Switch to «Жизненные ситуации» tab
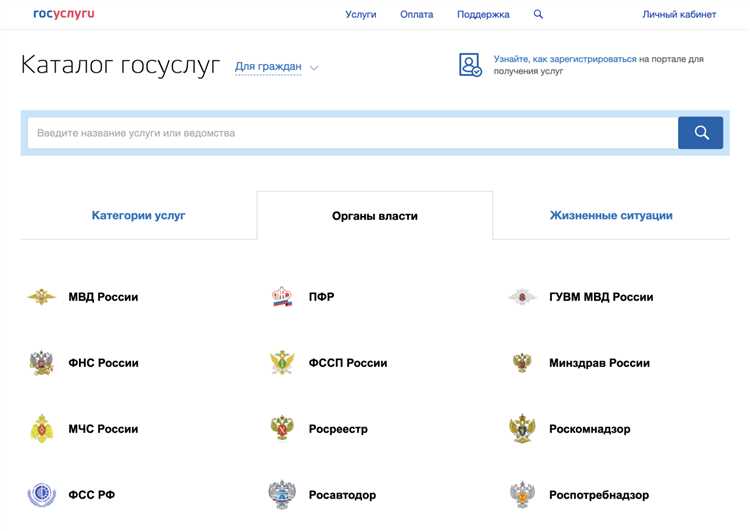750x531 pixels. (611, 215)
